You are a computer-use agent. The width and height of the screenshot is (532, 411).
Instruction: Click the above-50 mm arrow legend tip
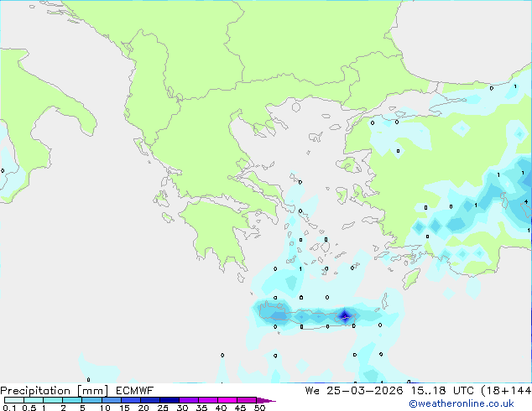tap(266, 400)
